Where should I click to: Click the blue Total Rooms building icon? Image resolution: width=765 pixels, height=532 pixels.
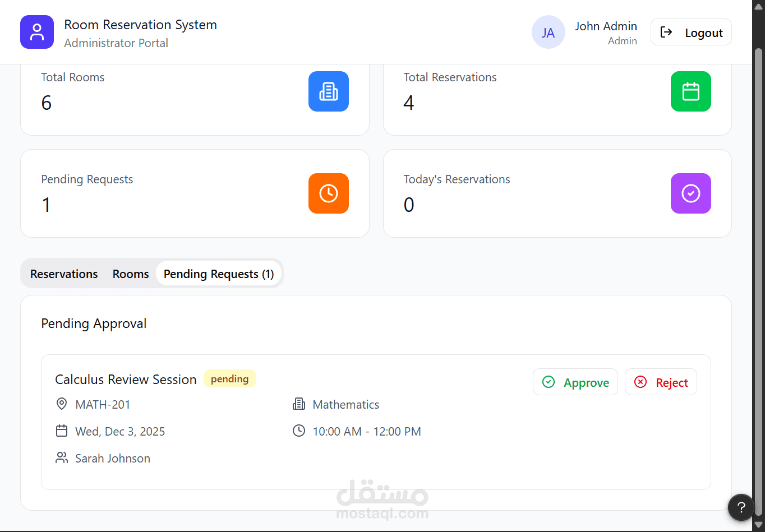(328, 91)
